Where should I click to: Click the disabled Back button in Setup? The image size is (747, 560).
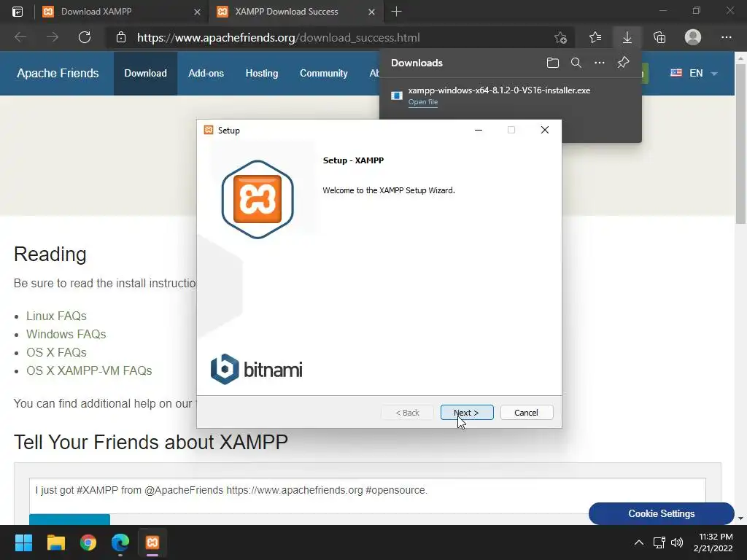point(407,413)
